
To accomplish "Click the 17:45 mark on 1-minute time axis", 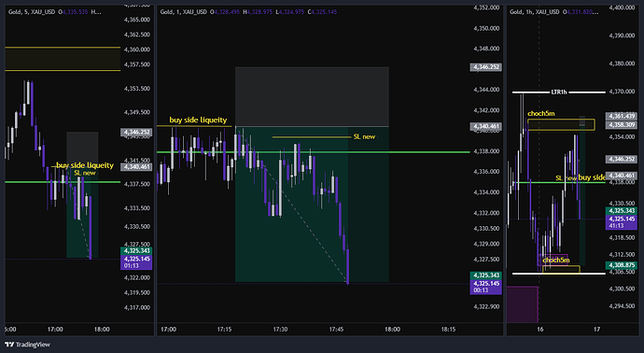I will point(336,329).
